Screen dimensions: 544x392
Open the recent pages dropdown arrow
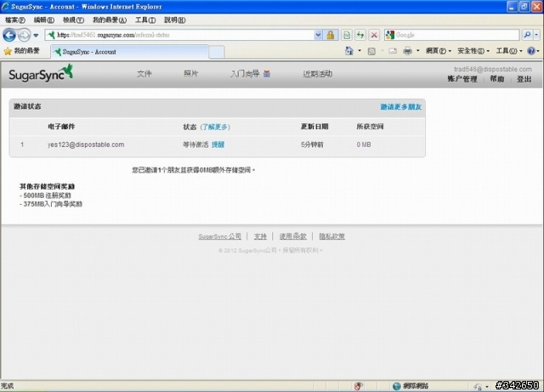pos(36,35)
